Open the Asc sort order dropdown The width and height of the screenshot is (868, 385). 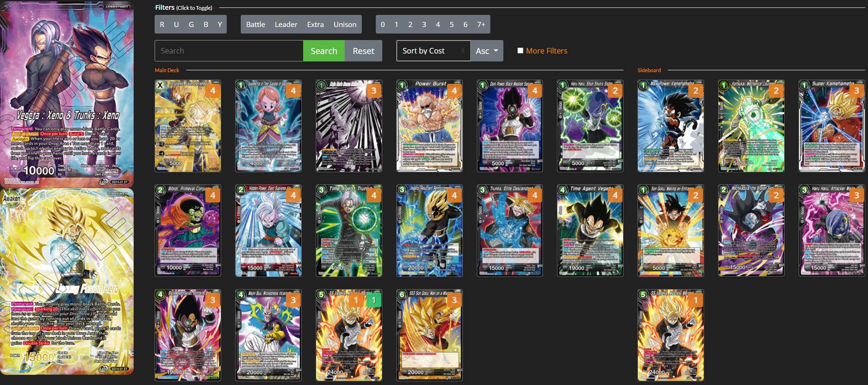tap(487, 51)
